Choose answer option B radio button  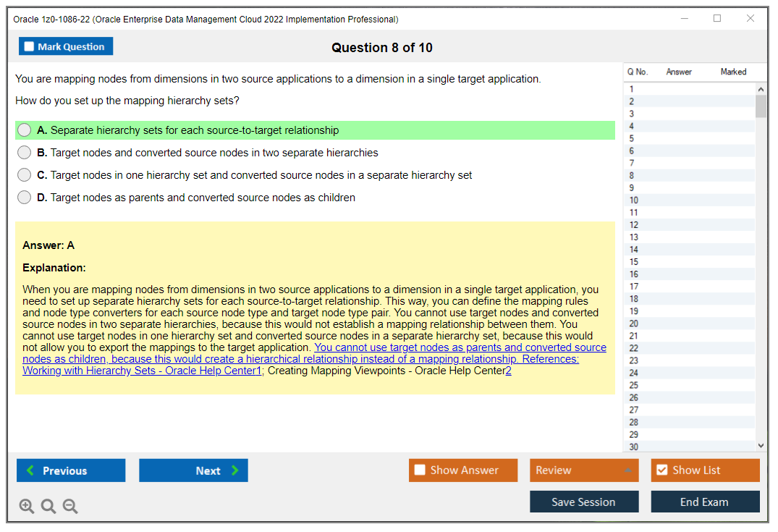click(x=25, y=153)
